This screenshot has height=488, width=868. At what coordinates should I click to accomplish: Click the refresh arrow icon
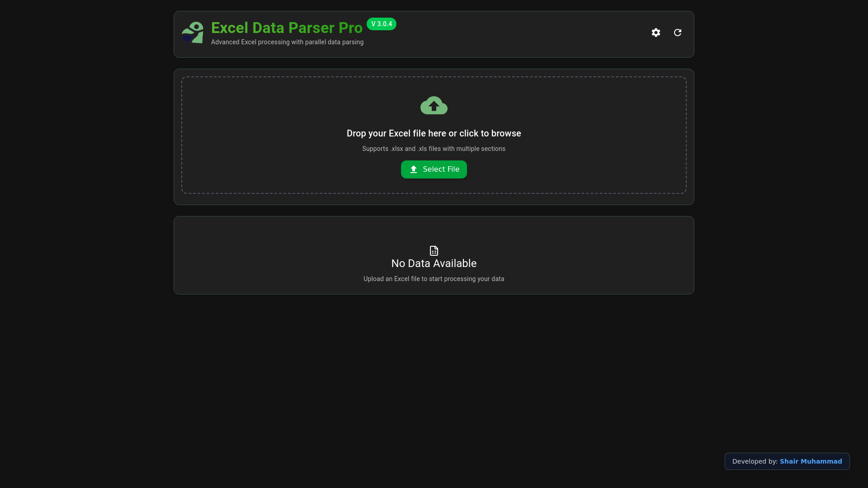pyautogui.click(x=678, y=33)
